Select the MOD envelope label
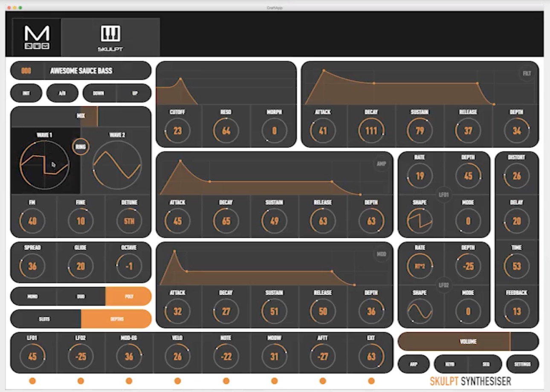The height and width of the screenshot is (392, 550). click(381, 254)
